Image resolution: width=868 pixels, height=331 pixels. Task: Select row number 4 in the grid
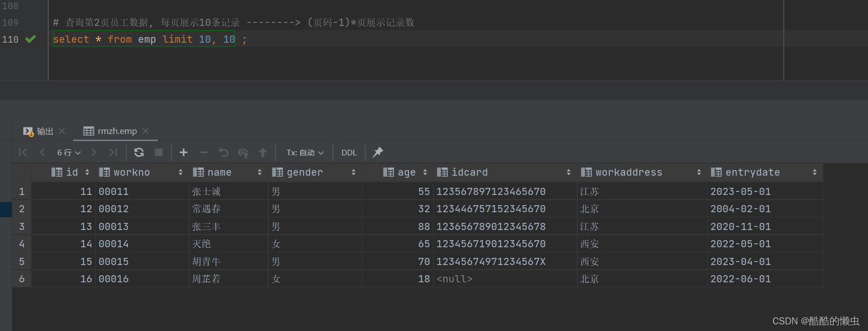point(22,244)
